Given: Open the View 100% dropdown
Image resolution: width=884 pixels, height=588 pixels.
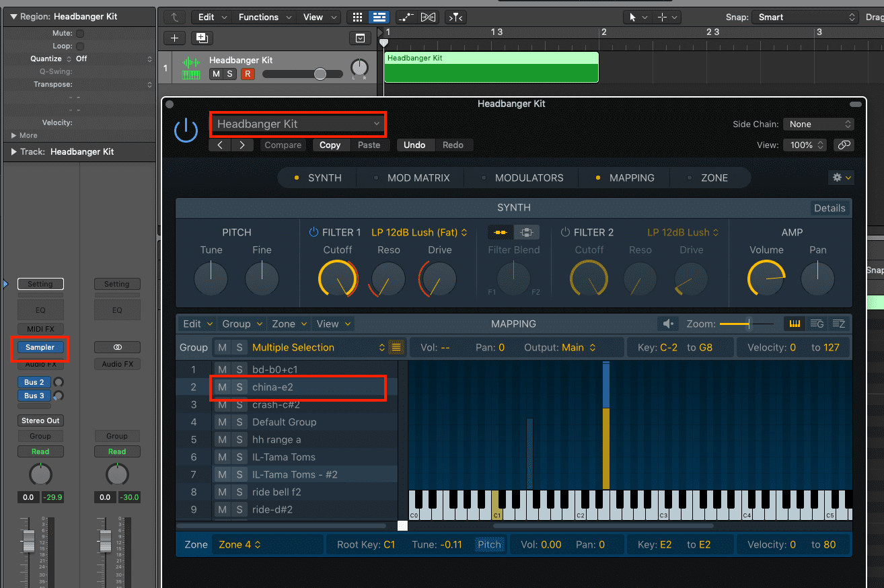Looking at the screenshot, I should tap(807, 145).
